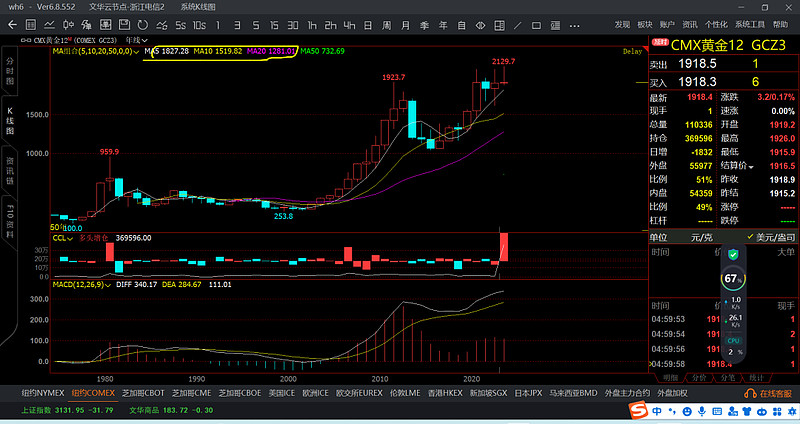This screenshot has width=800, height=424.
Task: Expand the 结算价 dropdown arrow
Action: tap(751, 167)
